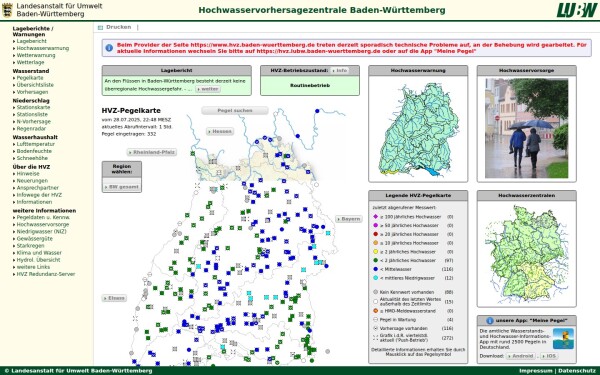600x375 pixels.
Task: Open Stationskarte sidebar link
Action: pyautogui.click(x=33, y=108)
